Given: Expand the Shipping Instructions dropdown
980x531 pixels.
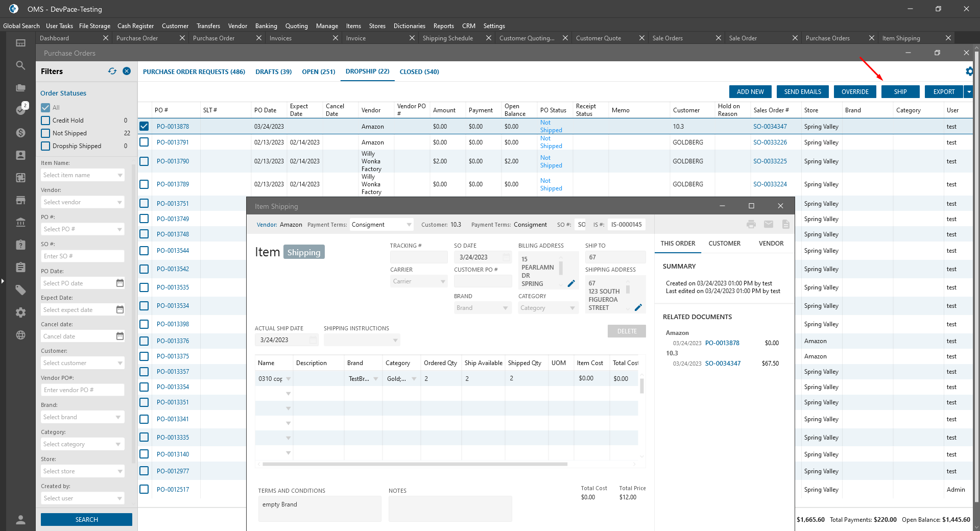Looking at the screenshot, I should click(x=395, y=340).
